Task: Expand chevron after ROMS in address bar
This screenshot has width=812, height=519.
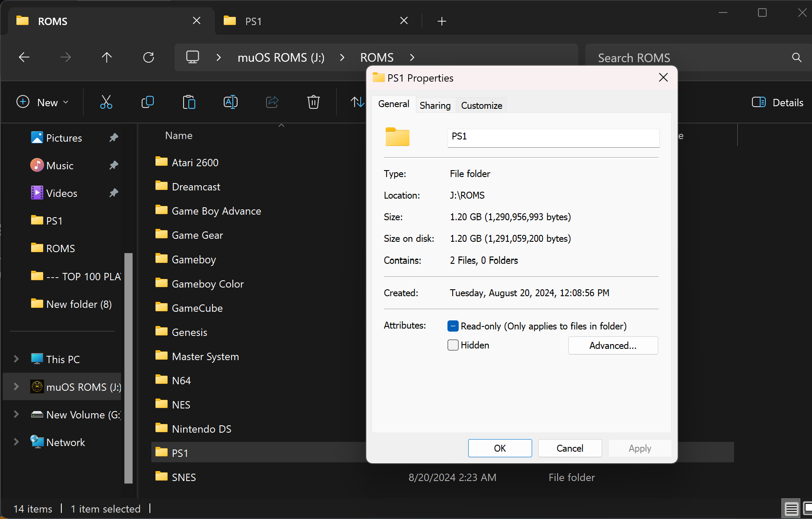Action: (x=412, y=57)
